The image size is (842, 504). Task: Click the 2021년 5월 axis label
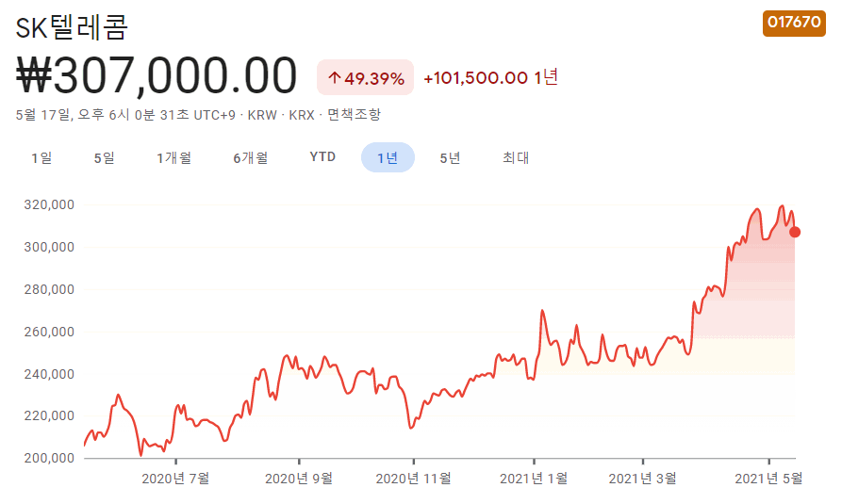click(x=768, y=479)
